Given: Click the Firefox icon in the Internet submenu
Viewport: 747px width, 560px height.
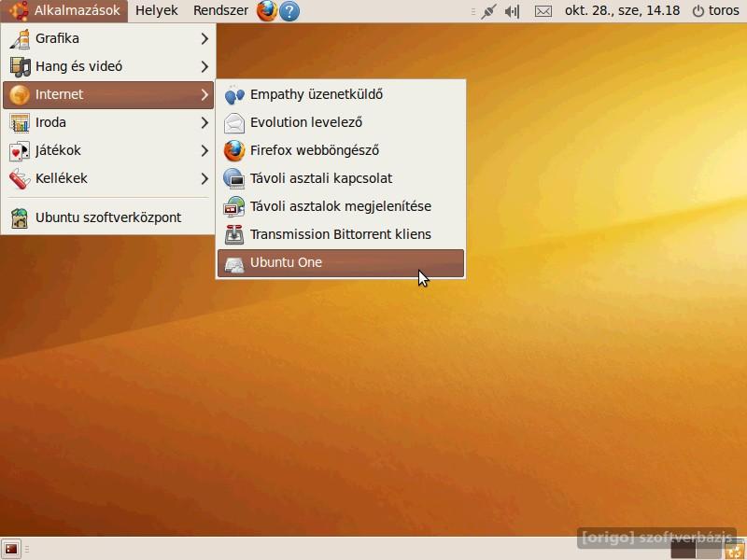Looking at the screenshot, I should click(x=234, y=151).
